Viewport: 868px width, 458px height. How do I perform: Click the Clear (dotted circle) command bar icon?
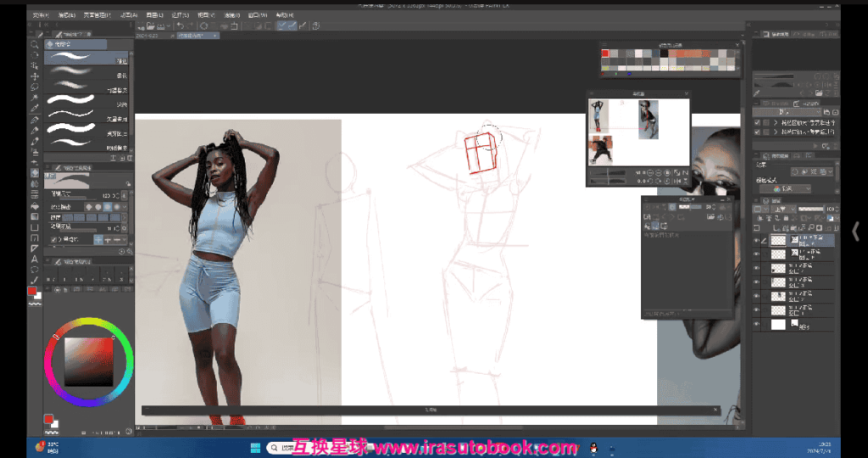[203, 26]
